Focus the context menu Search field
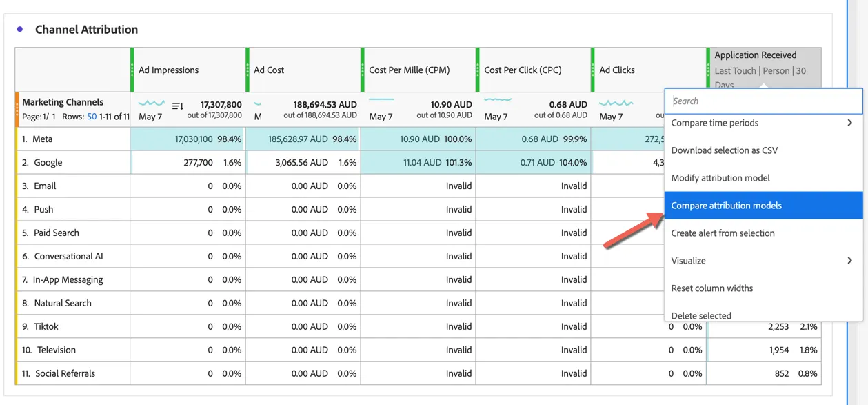868x405 pixels. (x=764, y=101)
